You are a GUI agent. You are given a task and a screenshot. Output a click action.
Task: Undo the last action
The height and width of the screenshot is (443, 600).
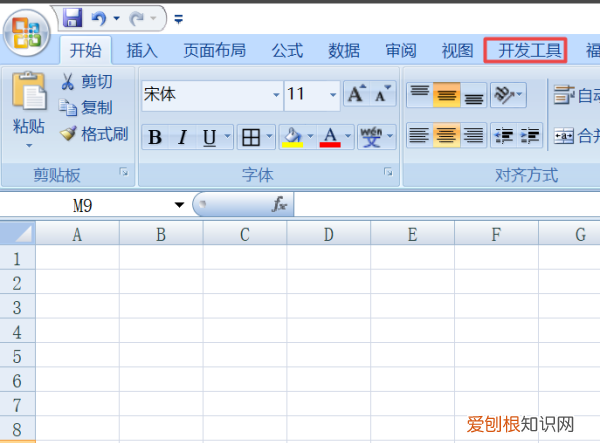tap(99, 18)
